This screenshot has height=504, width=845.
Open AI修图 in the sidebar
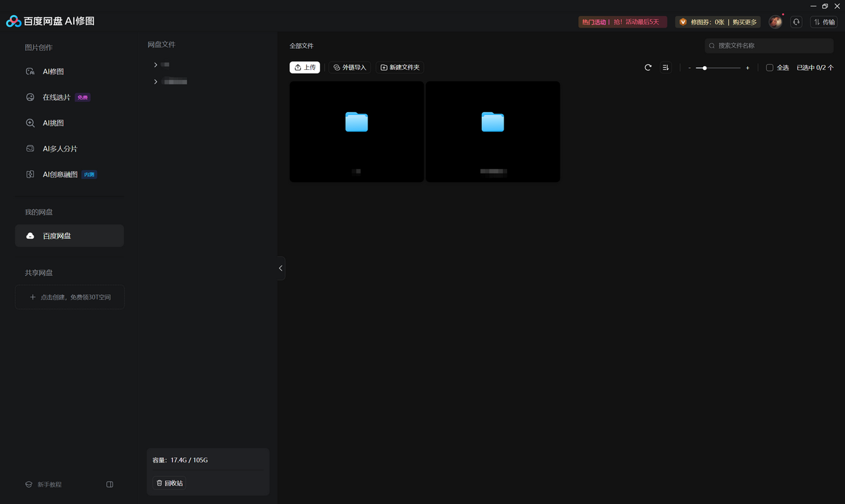point(53,71)
